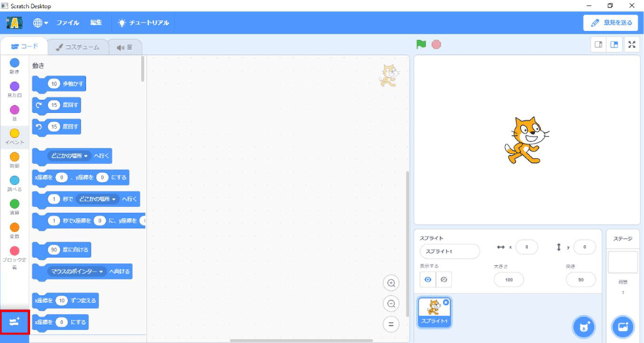Reset workspace zoom with equals button
The width and height of the screenshot is (644, 343).
(x=391, y=324)
